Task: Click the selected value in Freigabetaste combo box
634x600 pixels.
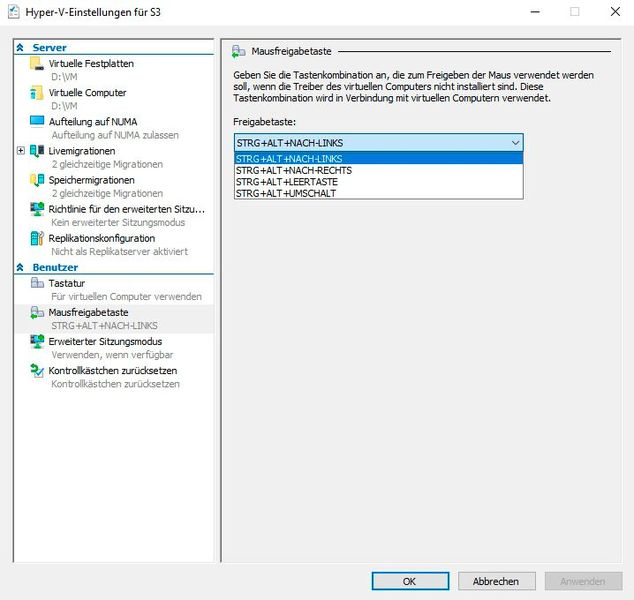Action: 290,143
